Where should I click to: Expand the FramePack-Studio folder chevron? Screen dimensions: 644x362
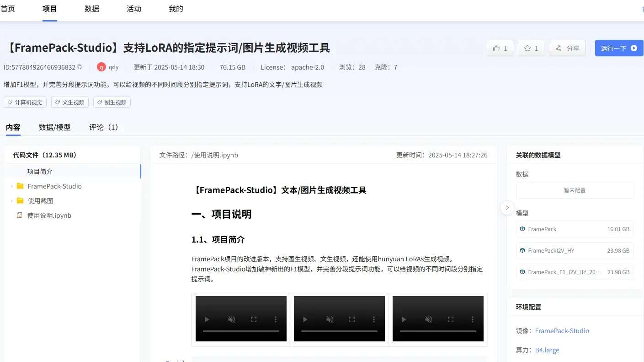tap(11, 186)
